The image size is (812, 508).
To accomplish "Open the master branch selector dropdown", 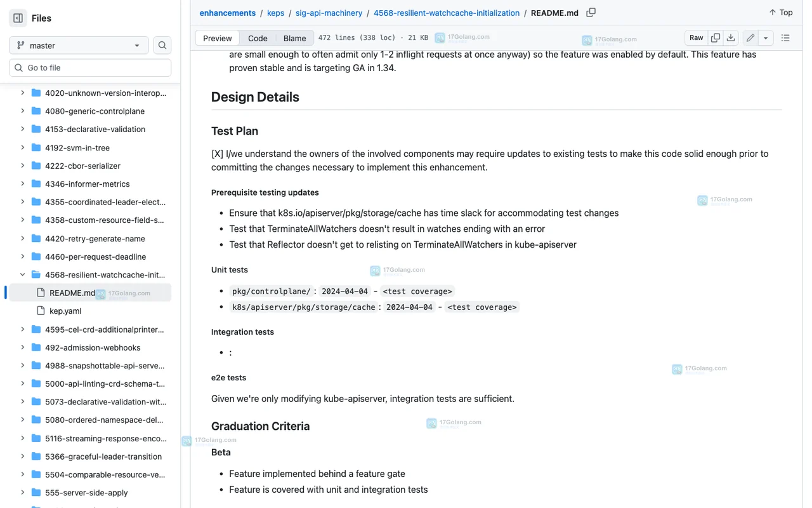I will coord(79,45).
